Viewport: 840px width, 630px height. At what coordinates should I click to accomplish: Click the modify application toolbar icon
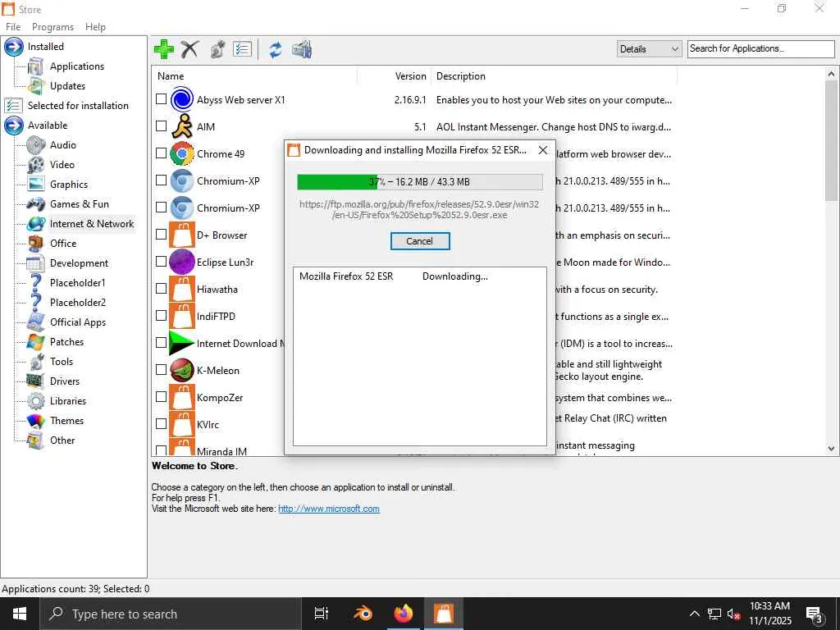click(x=217, y=49)
